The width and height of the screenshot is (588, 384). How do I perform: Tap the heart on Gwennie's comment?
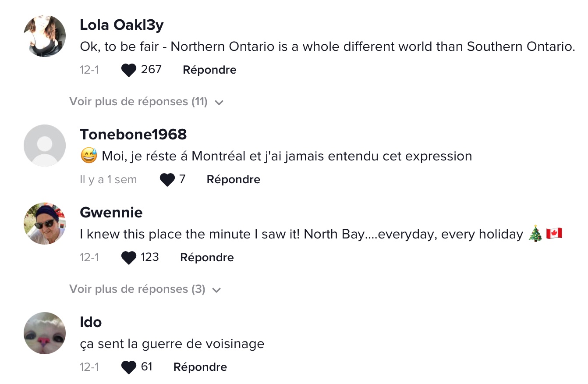pos(128,258)
